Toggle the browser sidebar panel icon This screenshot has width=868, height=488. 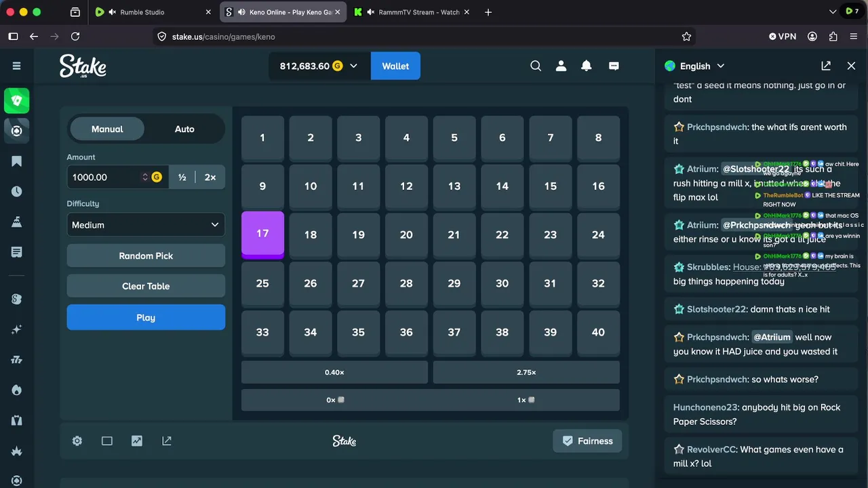13,37
